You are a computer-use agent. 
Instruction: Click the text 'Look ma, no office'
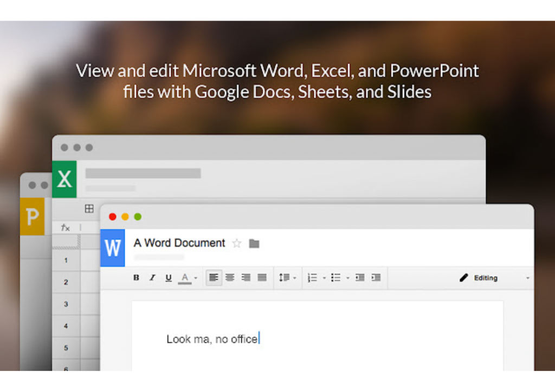[212, 339]
